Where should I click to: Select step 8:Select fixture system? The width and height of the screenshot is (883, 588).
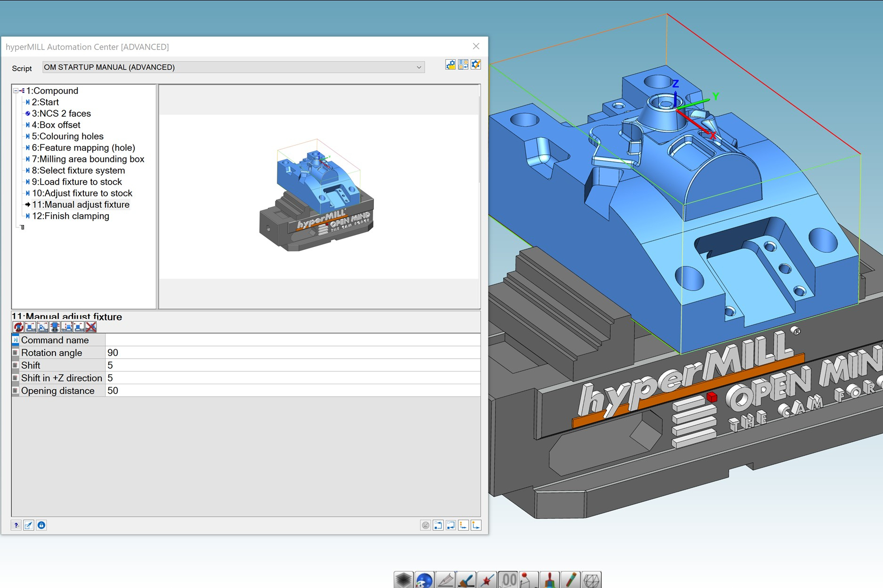78,170
